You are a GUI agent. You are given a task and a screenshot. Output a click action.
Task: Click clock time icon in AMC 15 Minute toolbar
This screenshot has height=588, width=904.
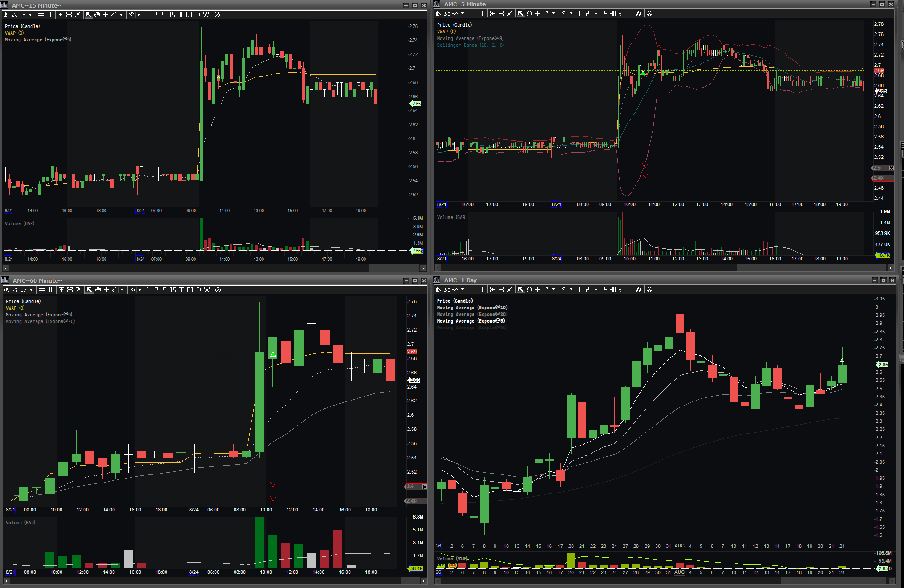[x=131, y=15]
